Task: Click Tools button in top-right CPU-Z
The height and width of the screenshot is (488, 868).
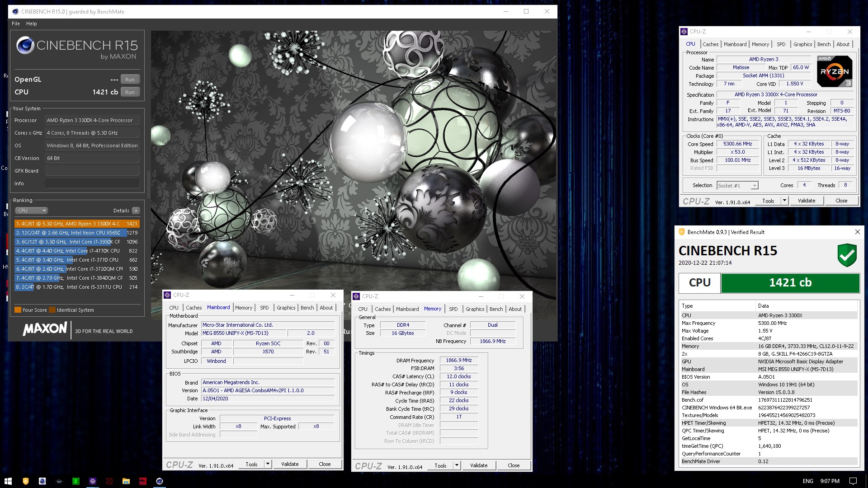Action: (768, 201)
